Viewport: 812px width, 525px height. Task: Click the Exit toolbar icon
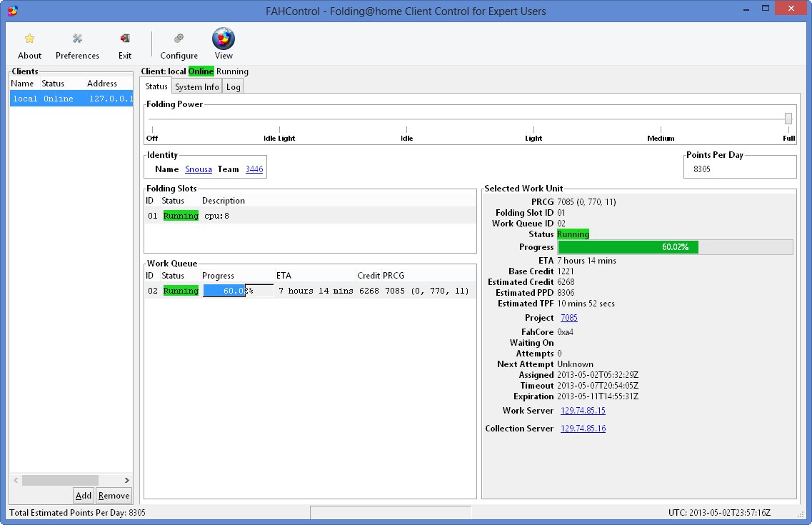pos(125,39)
